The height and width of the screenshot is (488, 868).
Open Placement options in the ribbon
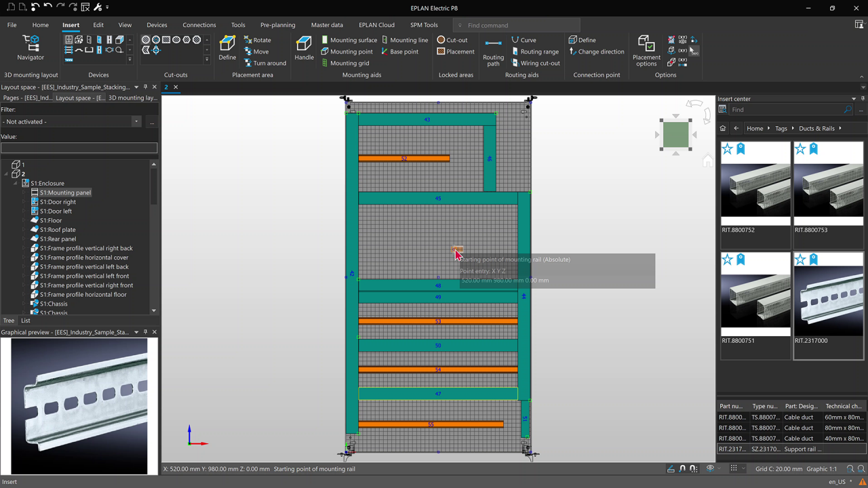pos(646,51)
